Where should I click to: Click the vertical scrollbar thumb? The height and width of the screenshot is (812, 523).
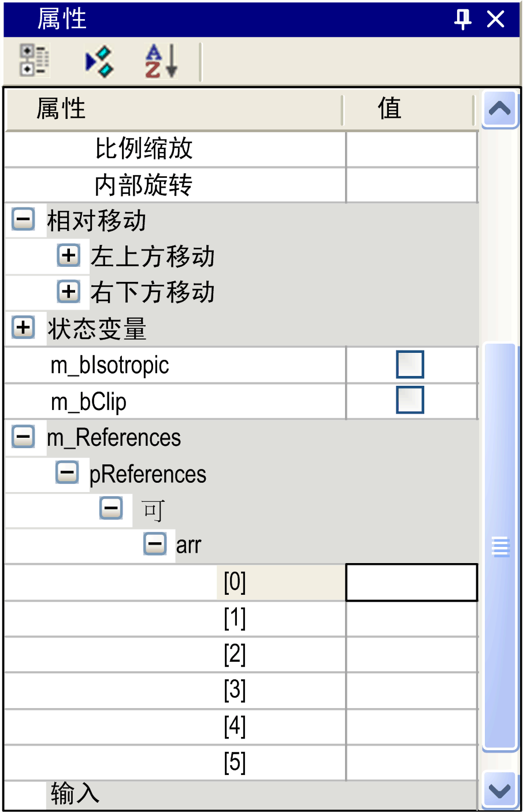click(x=500, y=546)
